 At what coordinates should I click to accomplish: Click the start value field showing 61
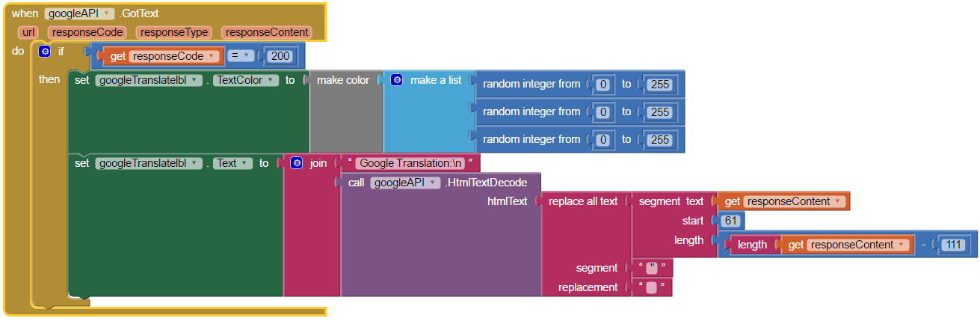click(731, 221)
